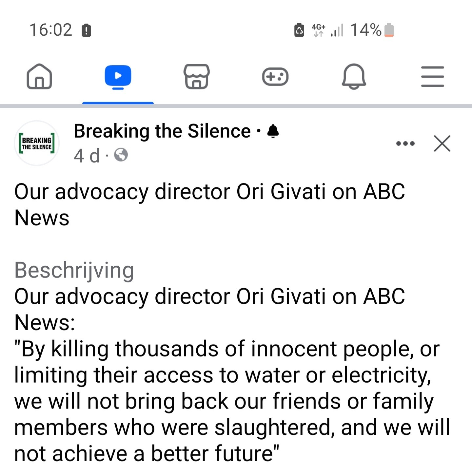Open the Gaming controller icon
The height and width of the screenshot is (476, 472).
(x=275, y=77)
